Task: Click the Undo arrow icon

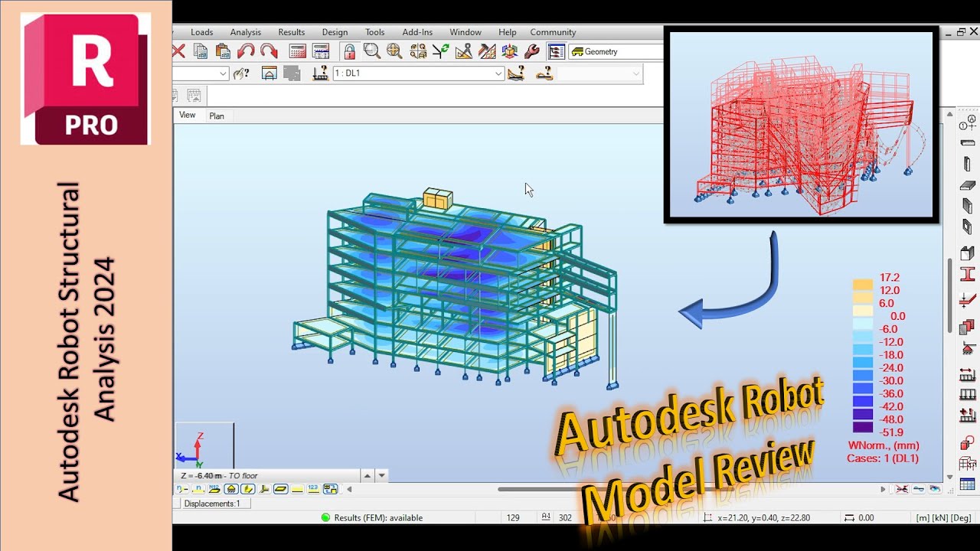Action: point(246,51)
